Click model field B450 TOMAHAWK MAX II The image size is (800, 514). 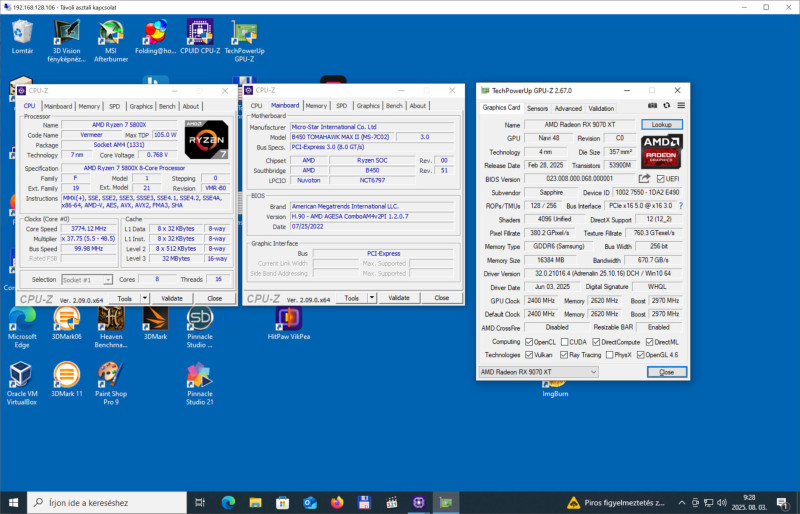[342, 137]
